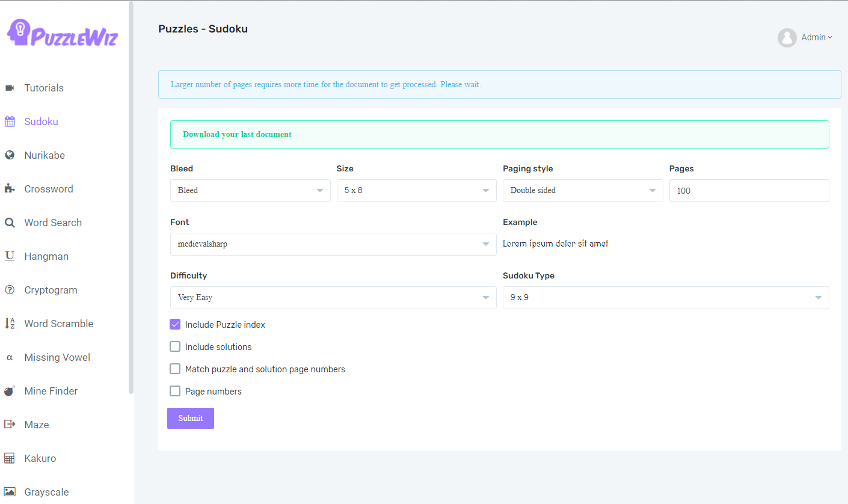
Task: Go to Cryptogram
Action: pos(51,290)
